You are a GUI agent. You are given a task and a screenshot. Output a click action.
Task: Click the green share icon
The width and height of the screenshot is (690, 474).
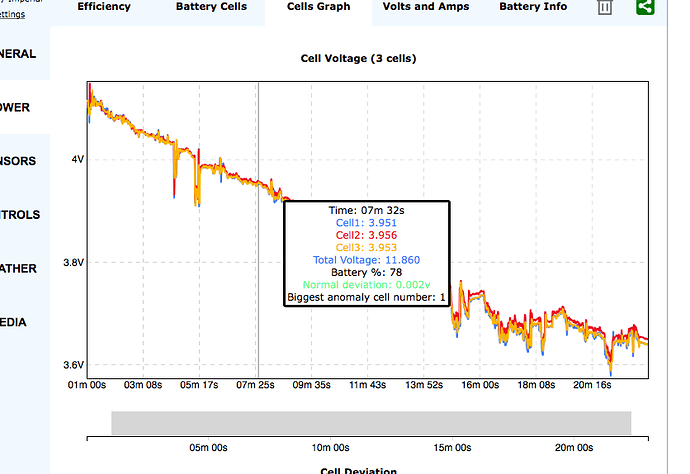click(645, 8)
